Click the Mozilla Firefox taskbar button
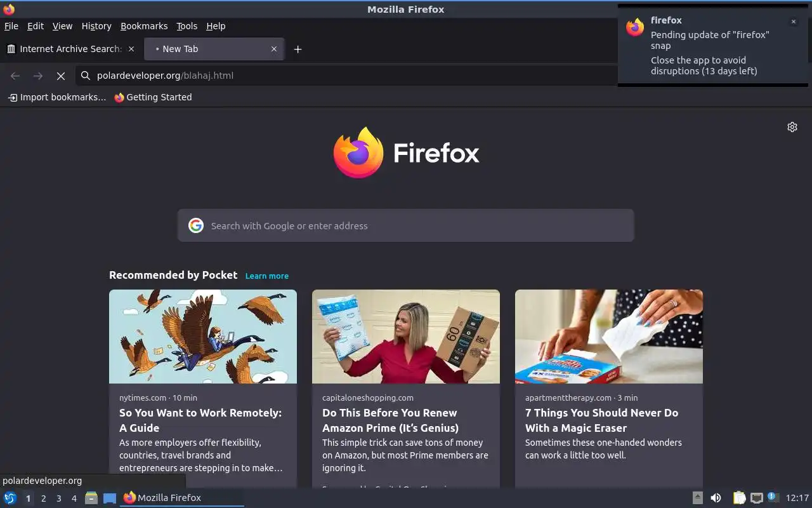Image resolution: width=812 pixels, height=508 pixels. [x=183, y=498]
